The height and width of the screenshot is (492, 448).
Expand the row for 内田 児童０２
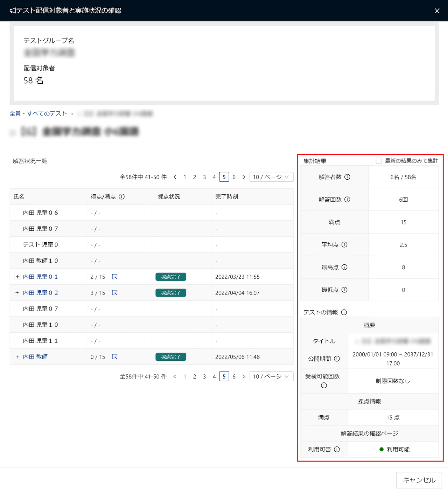tap(17, 293)
